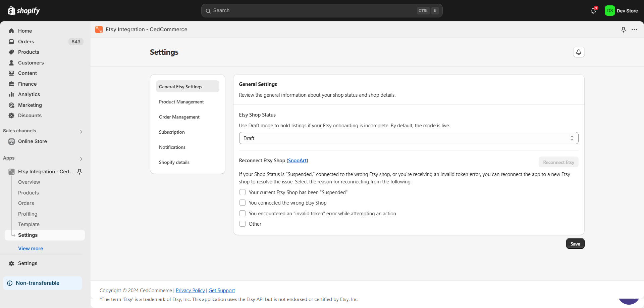Screen dimensions: 644x308
Task: Open the Privacy Policy link
Action: click(190, 291)
